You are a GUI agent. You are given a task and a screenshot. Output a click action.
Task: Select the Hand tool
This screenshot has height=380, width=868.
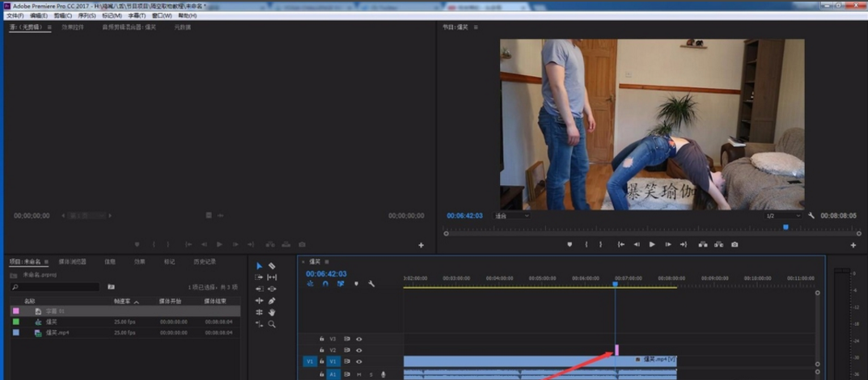[272, 312]
